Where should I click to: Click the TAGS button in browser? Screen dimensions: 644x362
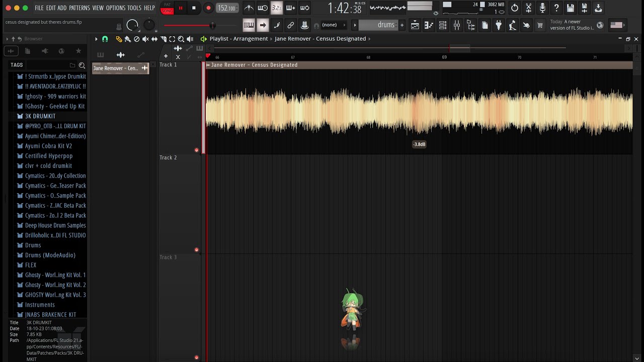point(17,65)
